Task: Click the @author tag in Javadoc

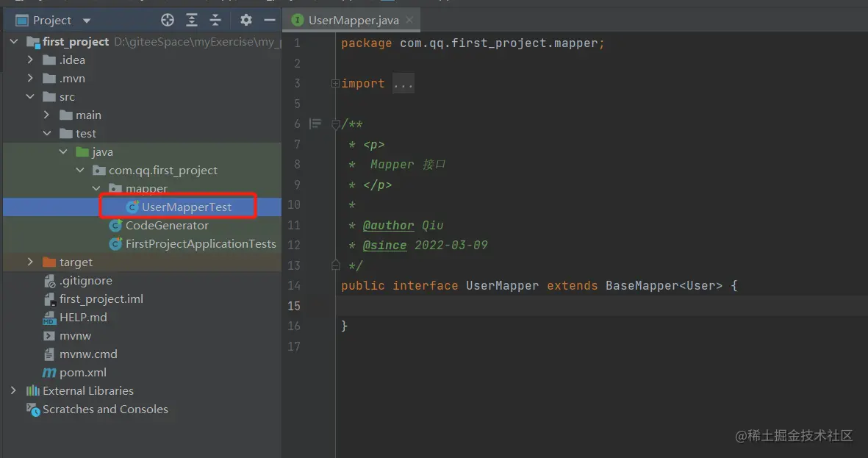Action: click(x=388, y=226)
